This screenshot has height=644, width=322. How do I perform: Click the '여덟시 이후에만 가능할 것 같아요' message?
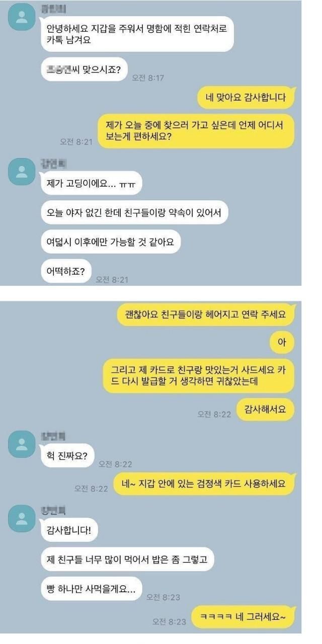click(110, 242)
